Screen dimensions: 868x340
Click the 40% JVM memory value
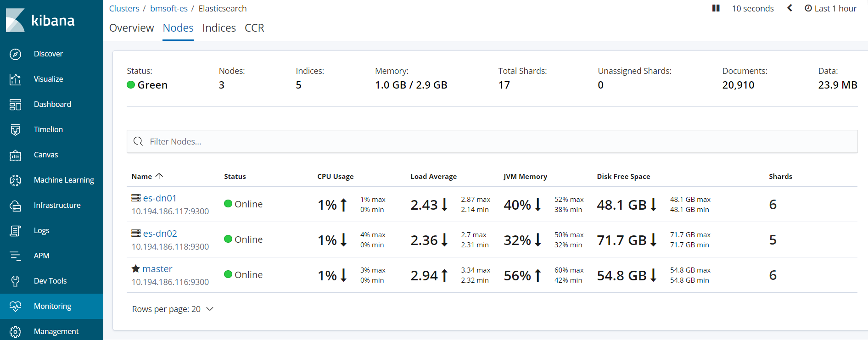[x=517, y=205]
